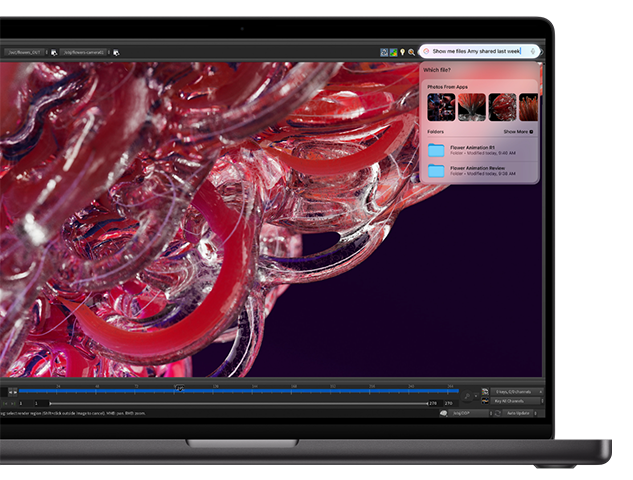The image size is (633, 480).
Task: Open the /out/flowers_OUT path dropdown
Action: (x=26, y=52)
